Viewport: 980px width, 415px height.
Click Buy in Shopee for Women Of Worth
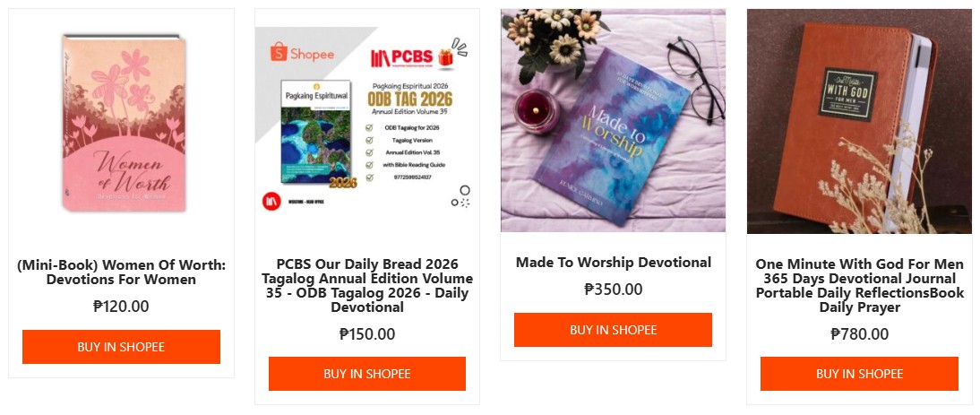(x=121, y=347)
